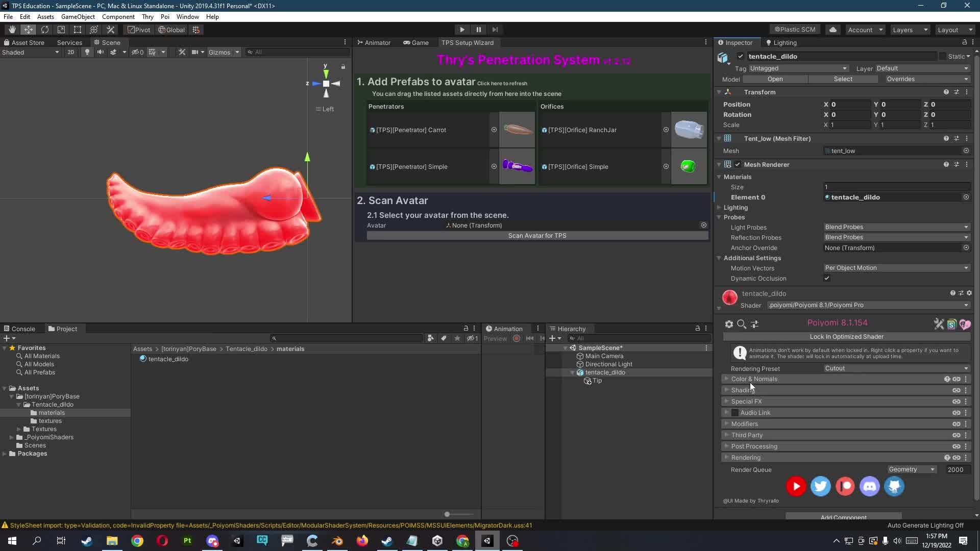Collapse the tentacle_dildo item in the Hierarchy
Viewport: 980px width, 551px height.
[x=573, y=372]
